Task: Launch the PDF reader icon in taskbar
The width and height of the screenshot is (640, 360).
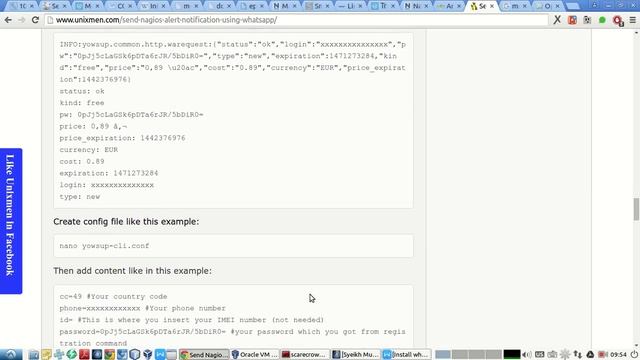Action: [x=84, y=354]
